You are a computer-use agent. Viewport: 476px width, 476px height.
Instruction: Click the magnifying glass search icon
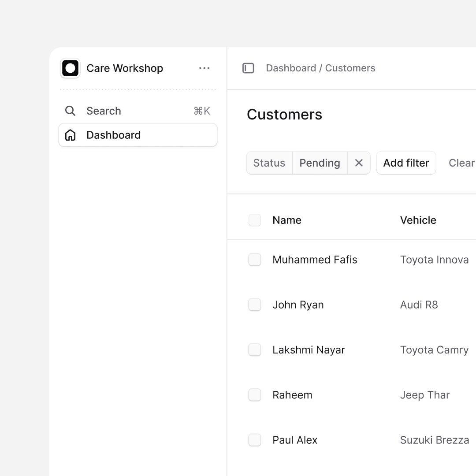point(70,111)
